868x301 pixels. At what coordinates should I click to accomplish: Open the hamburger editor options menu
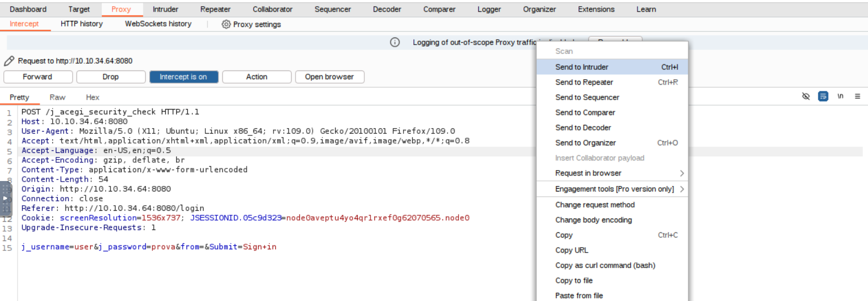tap(857, 96)
